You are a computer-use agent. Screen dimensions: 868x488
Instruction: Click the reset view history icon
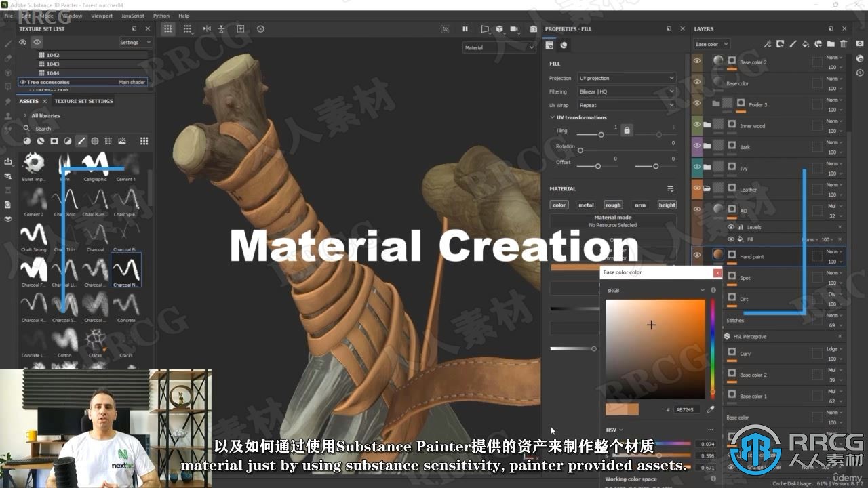tap(260, 28)
